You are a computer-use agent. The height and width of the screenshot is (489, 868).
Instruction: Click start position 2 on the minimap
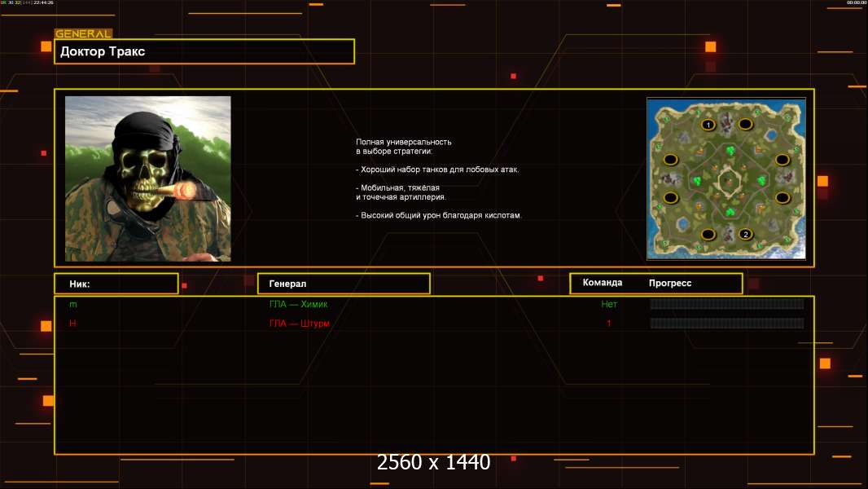coord(745,235)
